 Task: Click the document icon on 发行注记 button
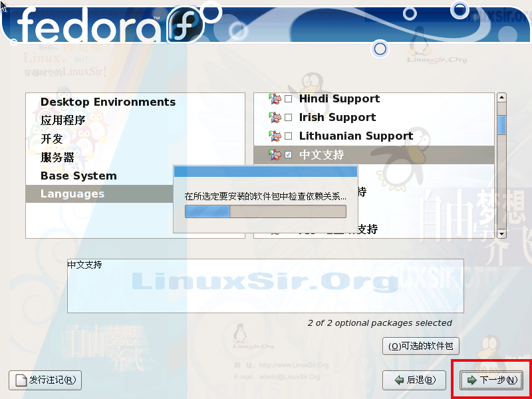pyautogui.click(x=21, y=380)
